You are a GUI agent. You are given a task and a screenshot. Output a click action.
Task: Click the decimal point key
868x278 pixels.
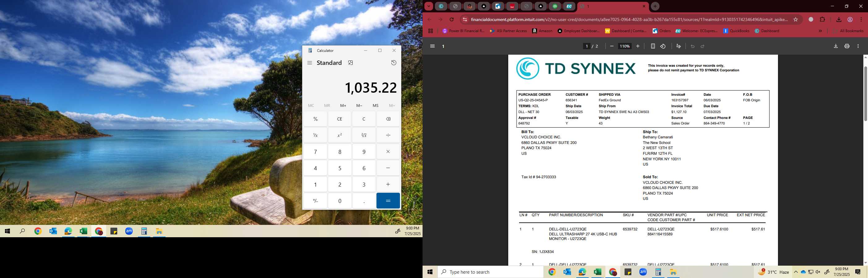point(364,200)
